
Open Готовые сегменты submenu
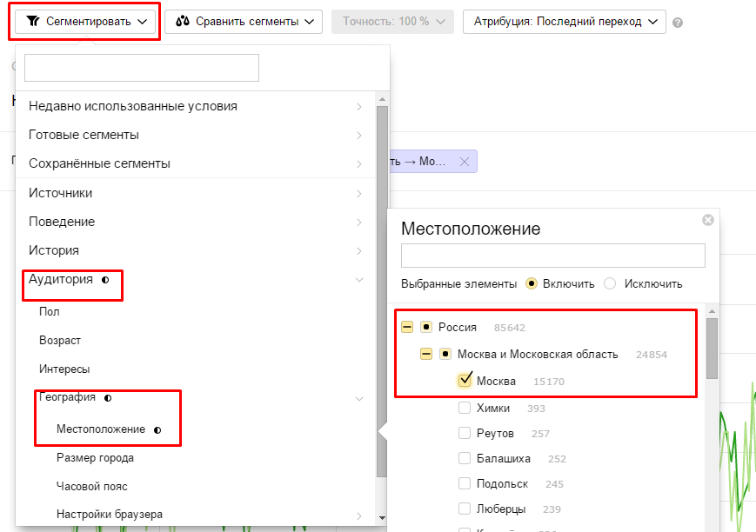tap(195, 135)
